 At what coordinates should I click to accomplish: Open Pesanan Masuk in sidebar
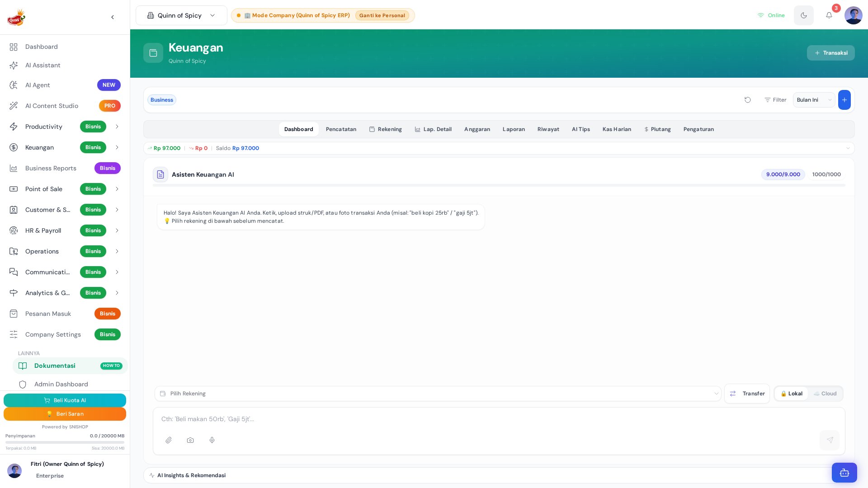tap(65, 314)
